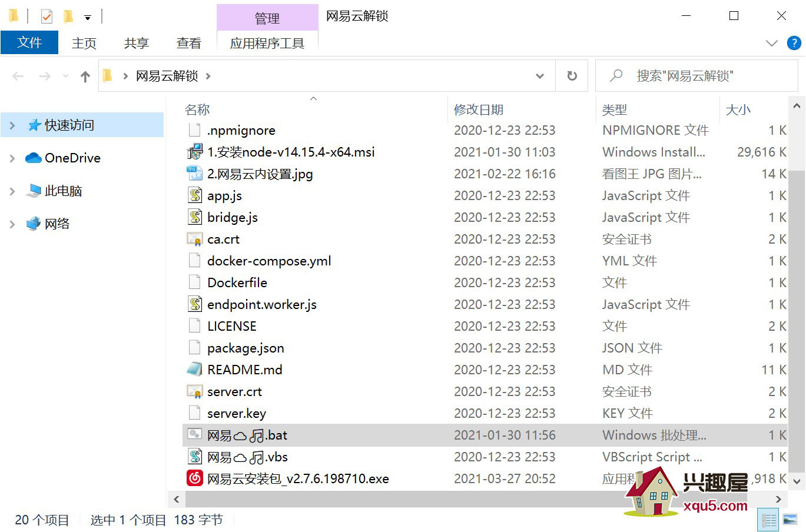Click vertical scrollbar up arrow

(x=797, y=107)
